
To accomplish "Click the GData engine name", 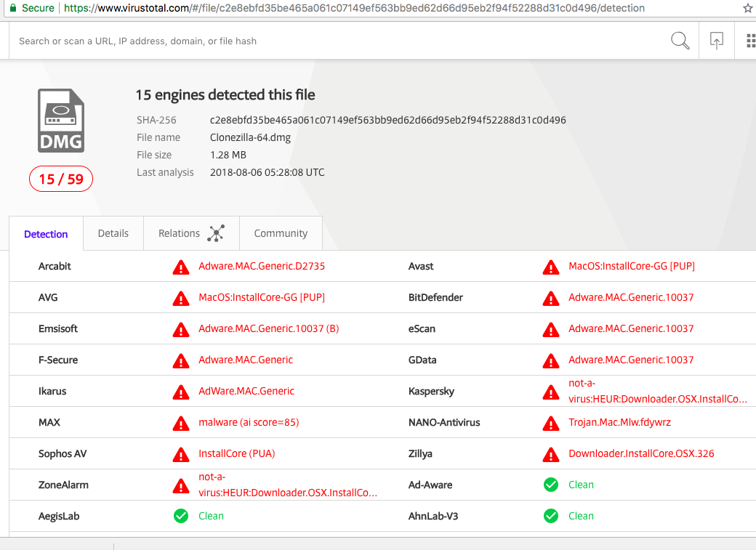I will [422, 360].
